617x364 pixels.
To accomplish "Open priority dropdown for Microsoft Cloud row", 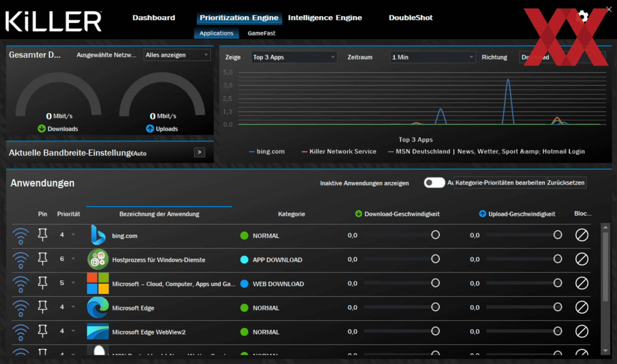I will pos(73,283).
